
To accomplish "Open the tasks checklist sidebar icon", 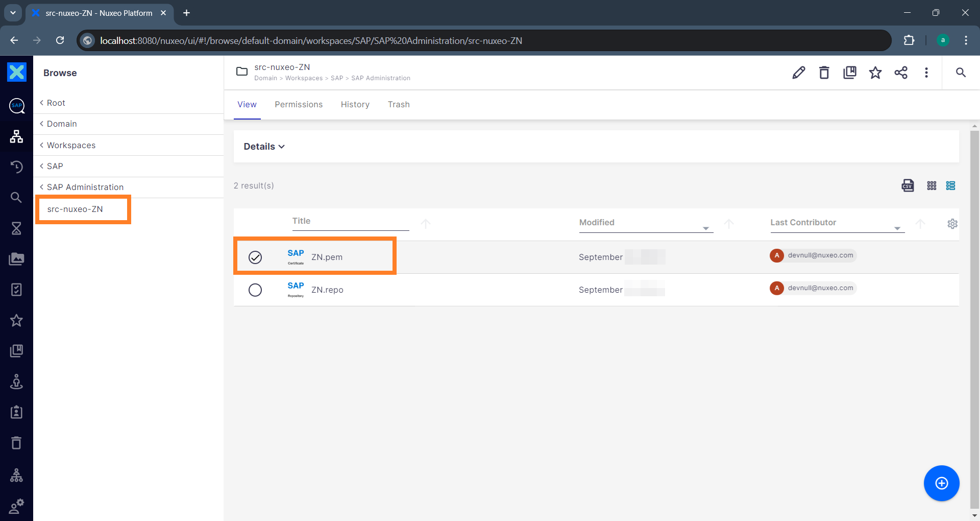I will 16,290.
